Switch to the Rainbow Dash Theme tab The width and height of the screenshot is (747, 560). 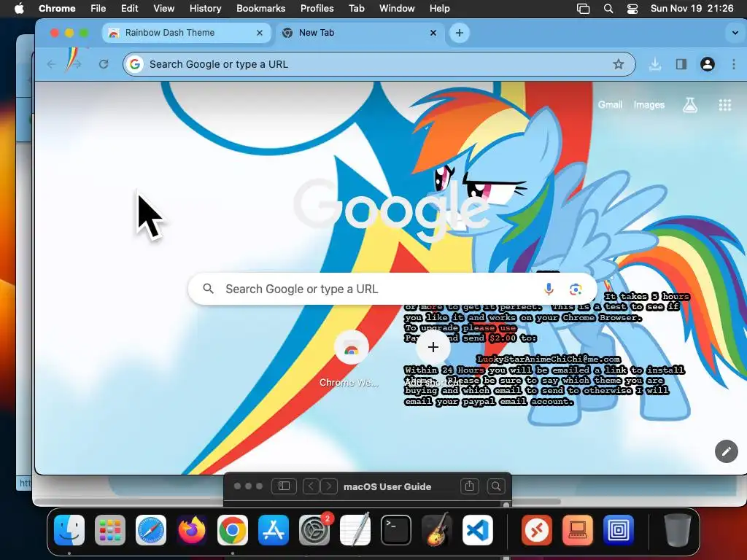187,33
